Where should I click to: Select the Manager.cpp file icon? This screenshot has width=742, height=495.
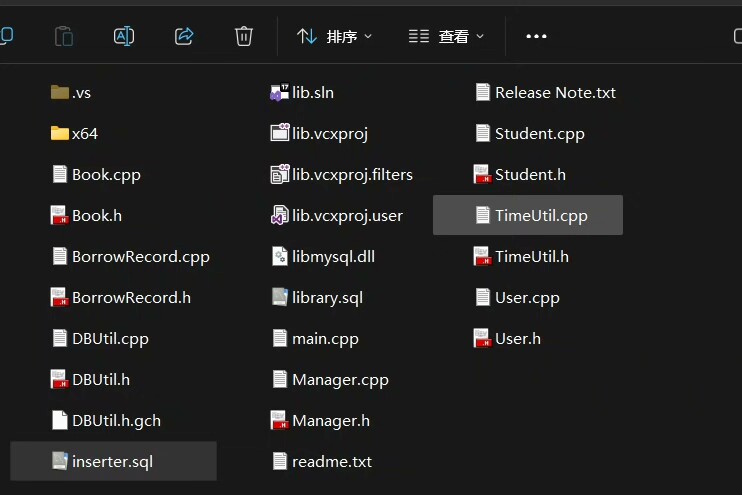click(280, 380)
